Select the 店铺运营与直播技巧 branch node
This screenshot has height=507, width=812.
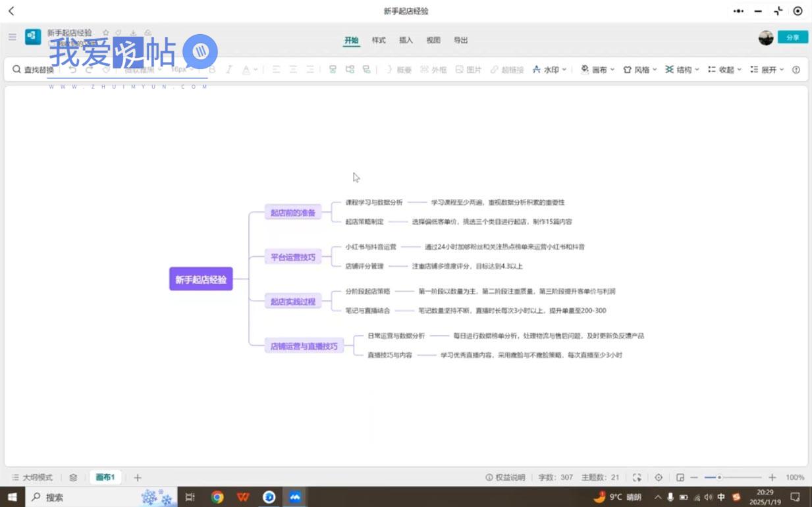pos(304,346)
